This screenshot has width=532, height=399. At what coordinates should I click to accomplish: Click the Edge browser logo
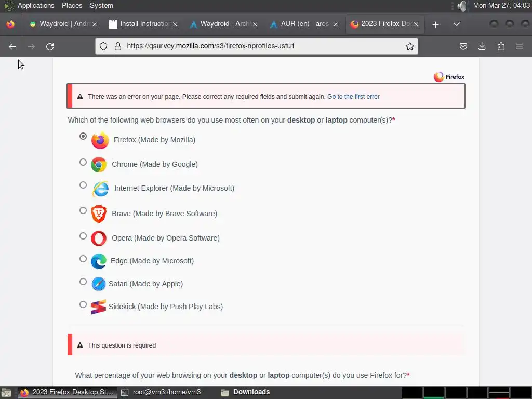98,261
